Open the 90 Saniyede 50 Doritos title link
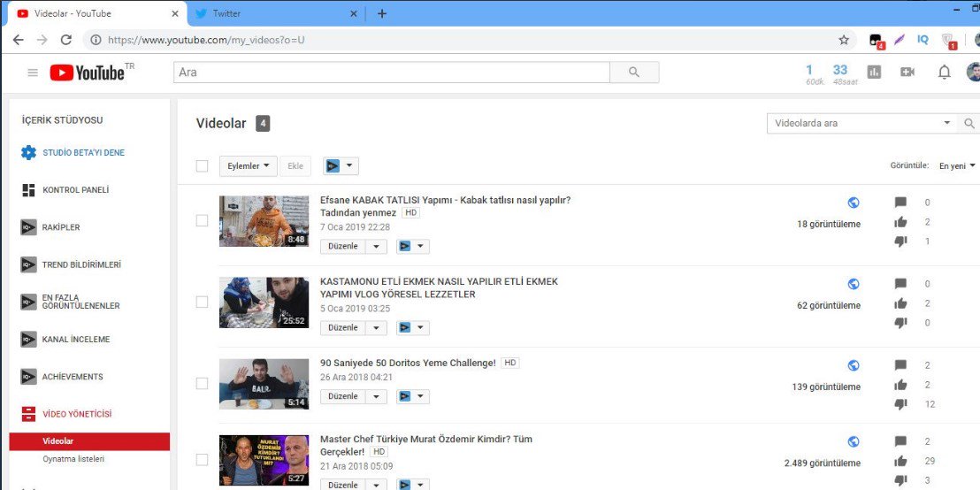This screenshot has height=490, width=980. pos(408,363)
